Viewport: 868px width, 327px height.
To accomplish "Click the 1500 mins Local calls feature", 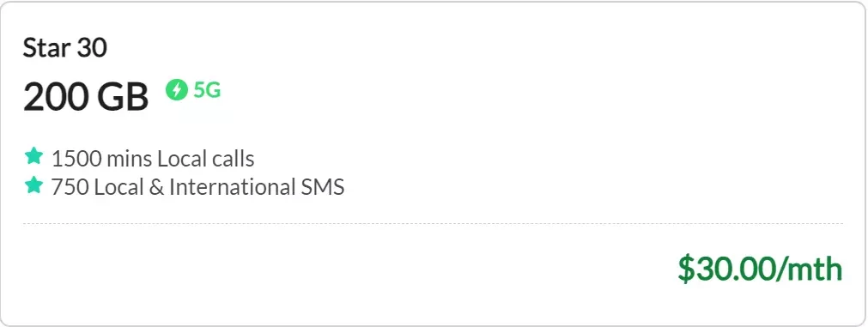I will point(153,159).
